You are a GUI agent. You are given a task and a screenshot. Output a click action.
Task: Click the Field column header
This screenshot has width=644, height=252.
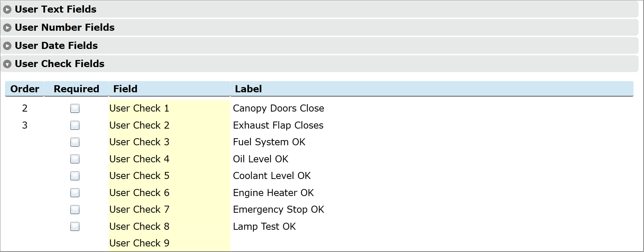click(x=125, y=89)
